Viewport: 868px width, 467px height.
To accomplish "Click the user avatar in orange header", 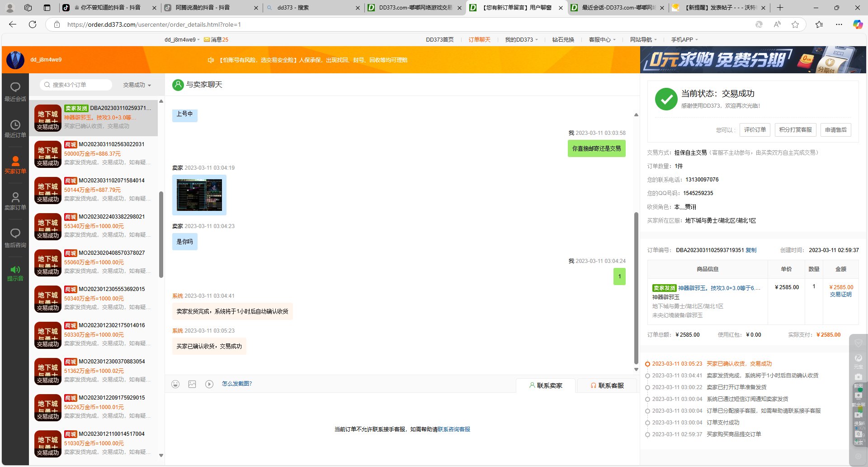I will pos(15,60).
